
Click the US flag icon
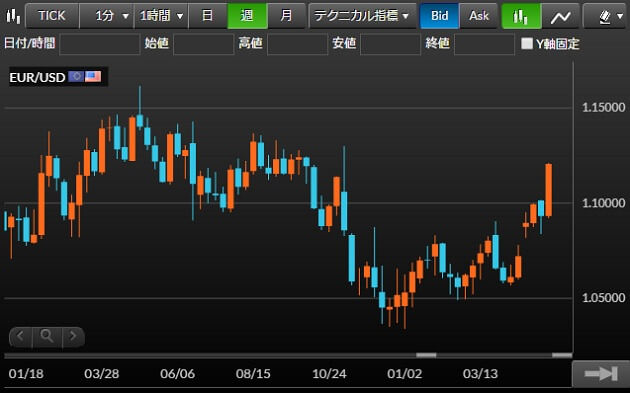[x=93, y=76]
